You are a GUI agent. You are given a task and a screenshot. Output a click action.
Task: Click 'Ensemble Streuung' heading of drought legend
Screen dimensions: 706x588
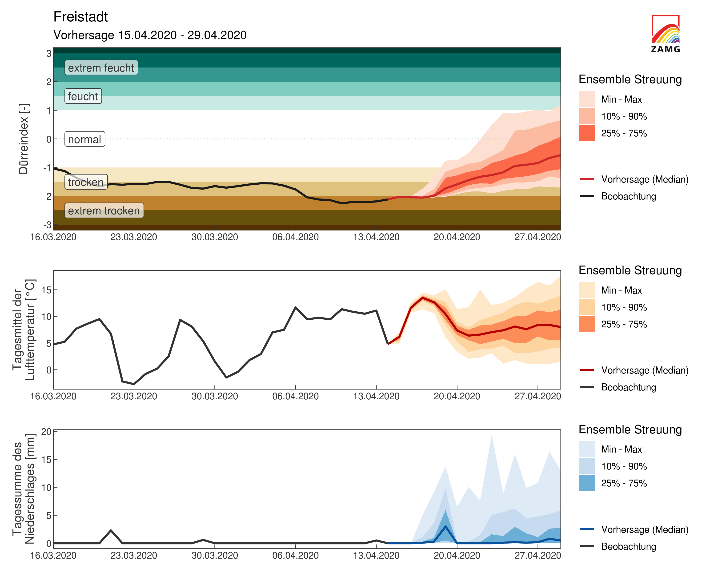click(630, 79)
